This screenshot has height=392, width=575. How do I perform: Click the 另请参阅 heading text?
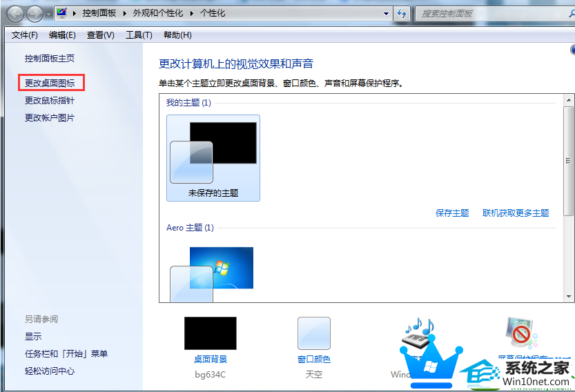41,319
